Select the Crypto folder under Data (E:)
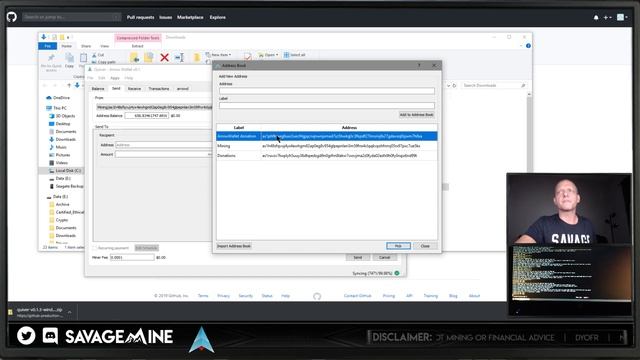The width and height of the screenshot is (640, 360). (58, 220)
